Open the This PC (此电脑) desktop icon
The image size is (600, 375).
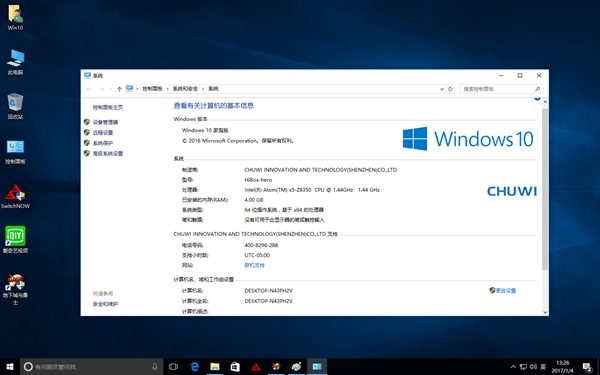point(15,62)
